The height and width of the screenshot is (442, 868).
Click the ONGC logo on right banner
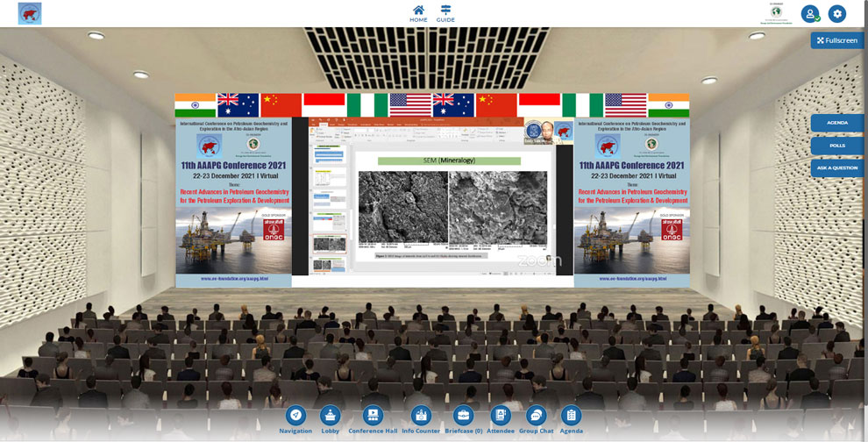point(672,229)
